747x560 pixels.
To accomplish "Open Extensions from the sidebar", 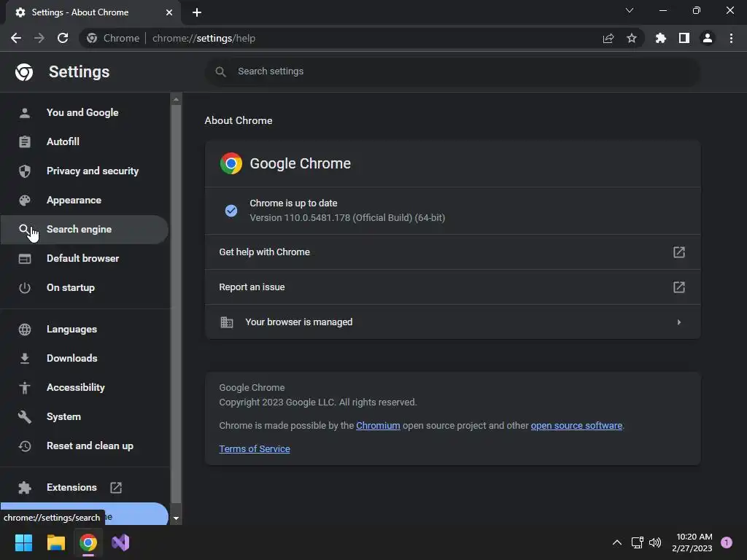I will click(85, 488).
